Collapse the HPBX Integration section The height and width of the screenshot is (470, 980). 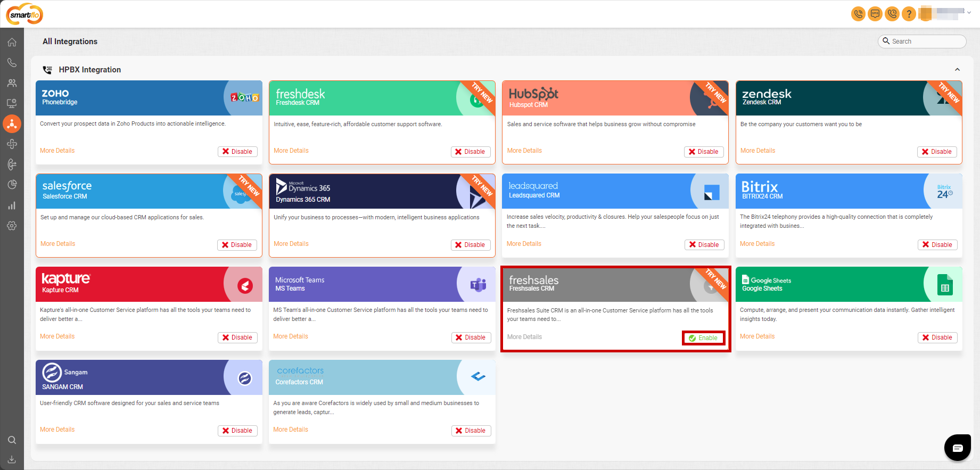click(957, 70)
